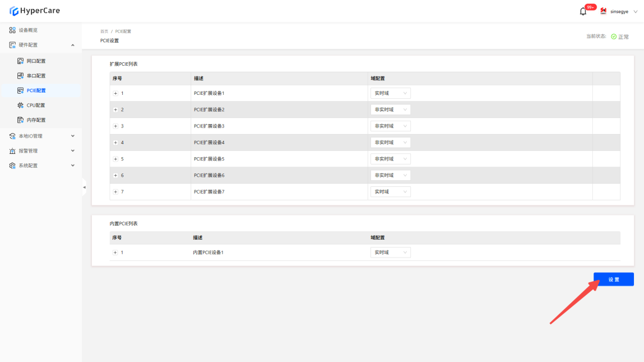Open domain dropdown for PCIE扩展设备4
The width and height of the screenshot is (644, 362).
click(x=390, y=143)
